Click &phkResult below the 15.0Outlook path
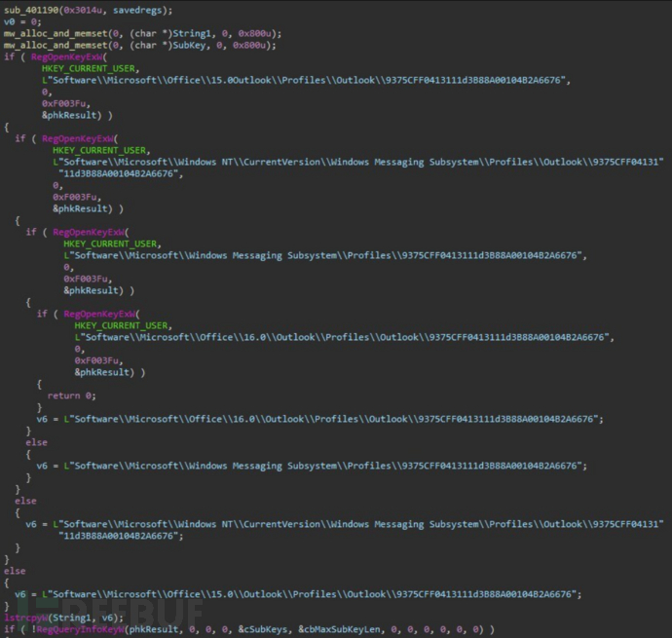This screenshot has width=672, height=638. tap(71, 115)
